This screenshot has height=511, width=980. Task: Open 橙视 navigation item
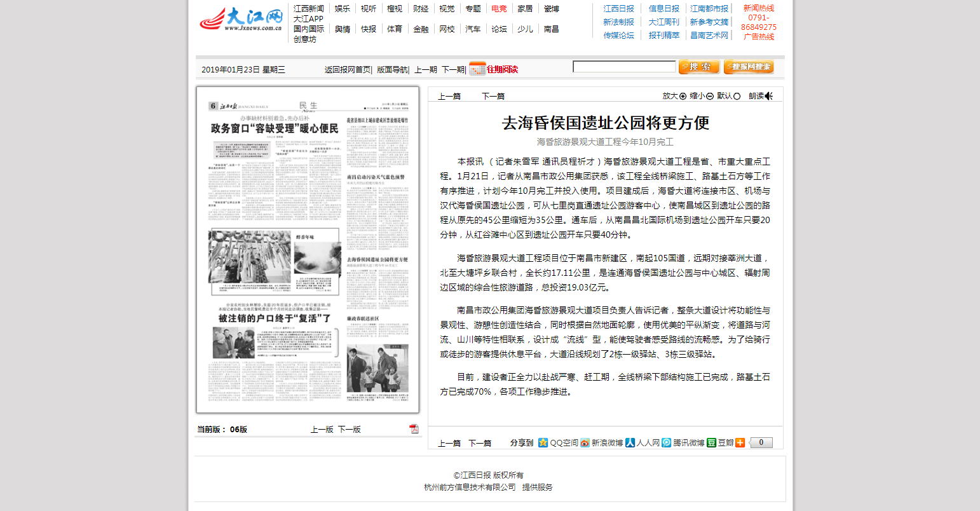[395, 9]
